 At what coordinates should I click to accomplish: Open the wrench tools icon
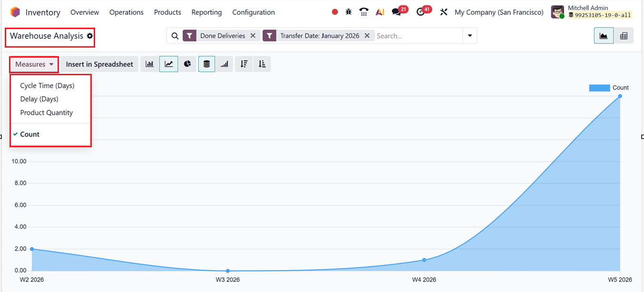pos(444,12)
